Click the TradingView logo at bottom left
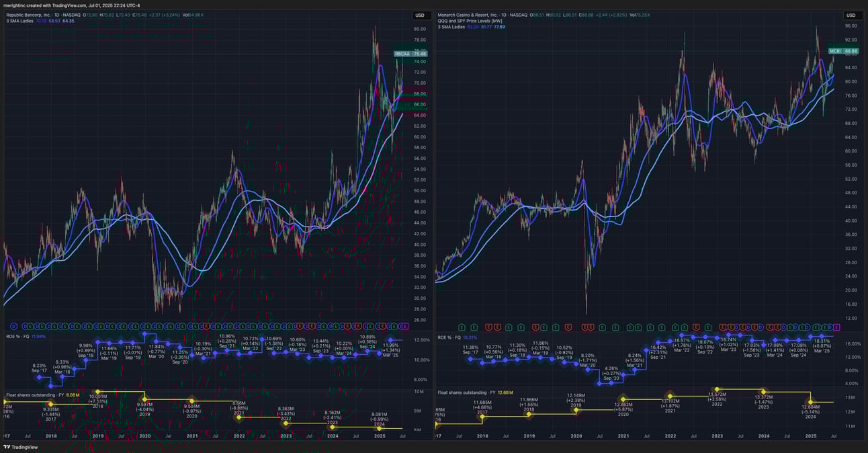Image resolution: width=868 pixels, height=453 pixels. point(21,447)
